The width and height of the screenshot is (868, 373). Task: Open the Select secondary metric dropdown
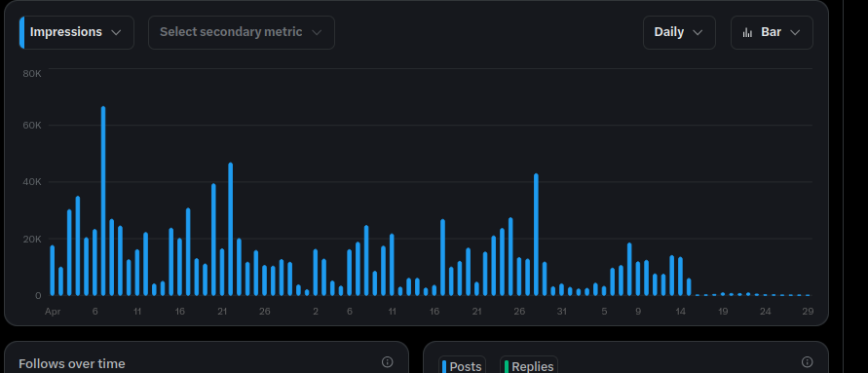242,33
